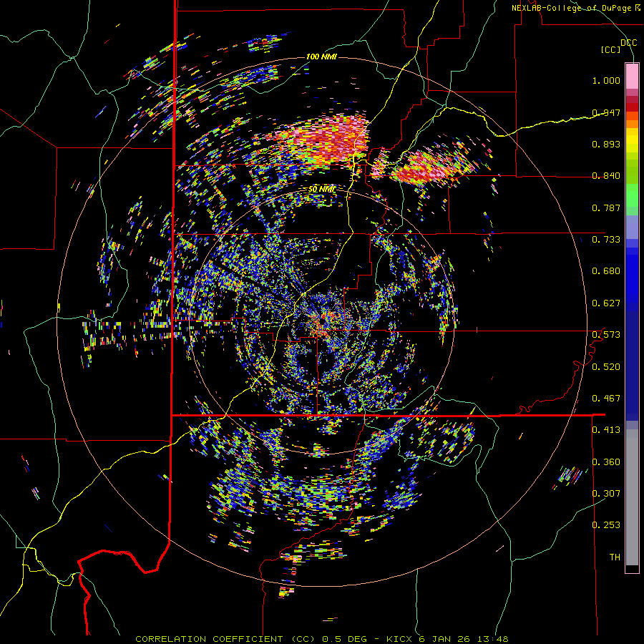Click the 0.520 legend value
644x644 pixels.
[x=606, y=367]
